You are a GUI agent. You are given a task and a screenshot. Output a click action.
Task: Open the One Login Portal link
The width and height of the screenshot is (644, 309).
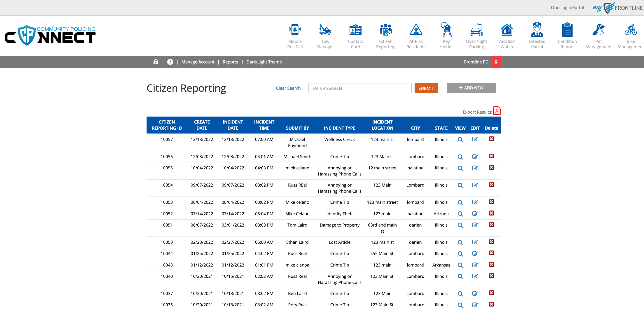[x=567, y=7]
